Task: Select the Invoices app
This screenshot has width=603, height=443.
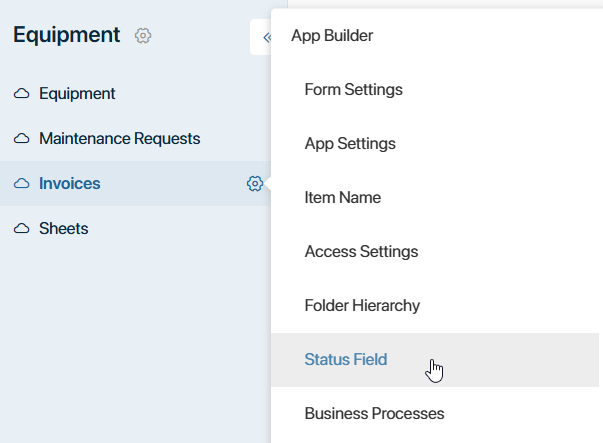Action: tap(70, 183)
